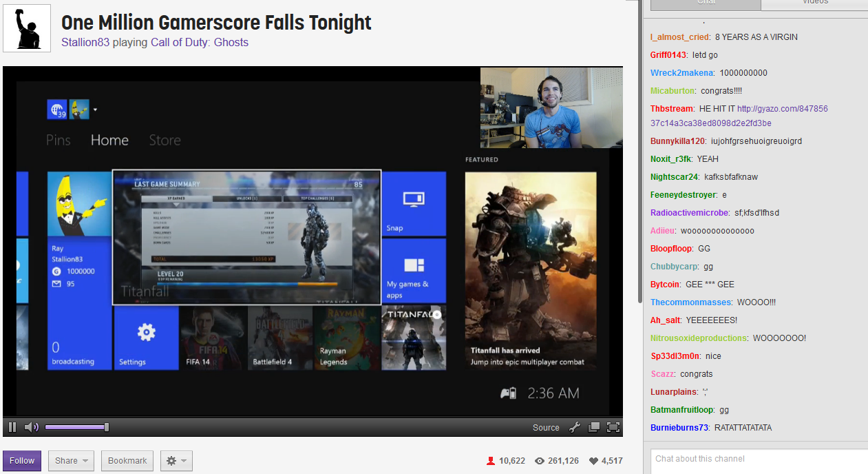Click username Nitrousoxideproductions in chat
This screenshot has width=868, height=474.
tap(699, 338)
